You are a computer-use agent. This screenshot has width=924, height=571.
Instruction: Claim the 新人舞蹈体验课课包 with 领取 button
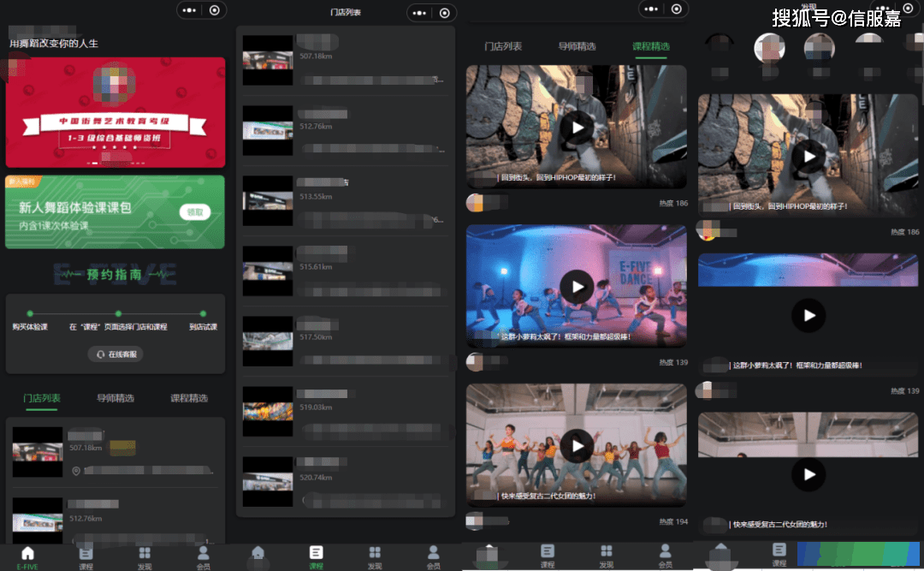pyautogui.click(x=195, y=212)
